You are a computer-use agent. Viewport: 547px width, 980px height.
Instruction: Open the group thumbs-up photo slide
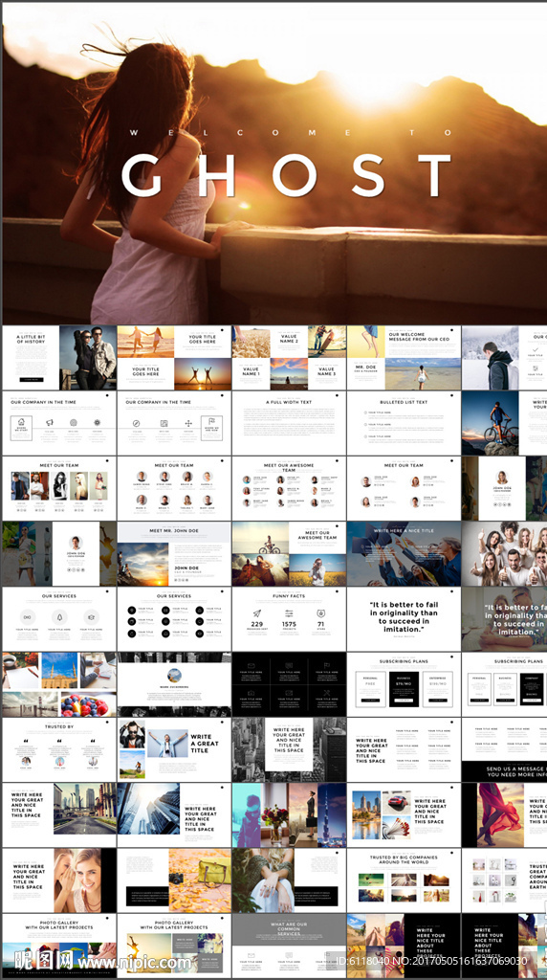point(504,554)
